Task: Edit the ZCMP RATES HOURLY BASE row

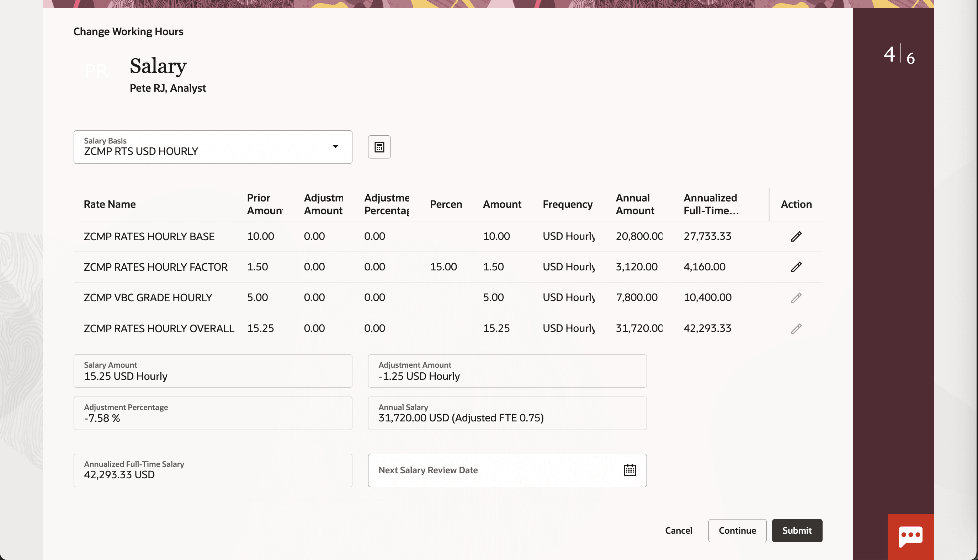Action: coord(796,236)
